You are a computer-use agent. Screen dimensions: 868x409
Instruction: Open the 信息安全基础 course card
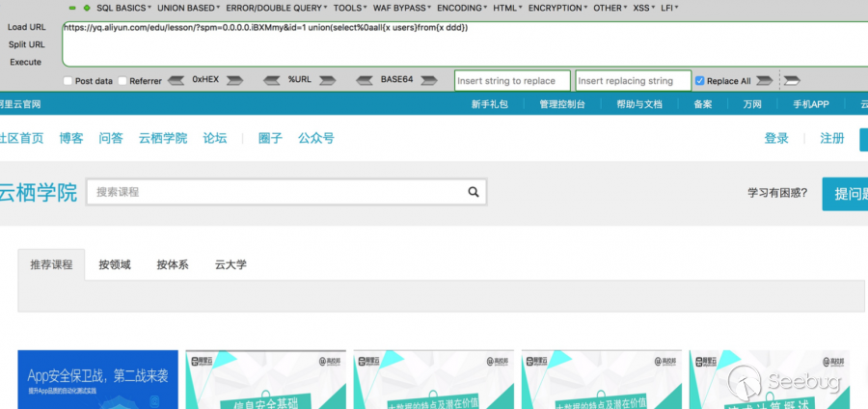point(266,380)
